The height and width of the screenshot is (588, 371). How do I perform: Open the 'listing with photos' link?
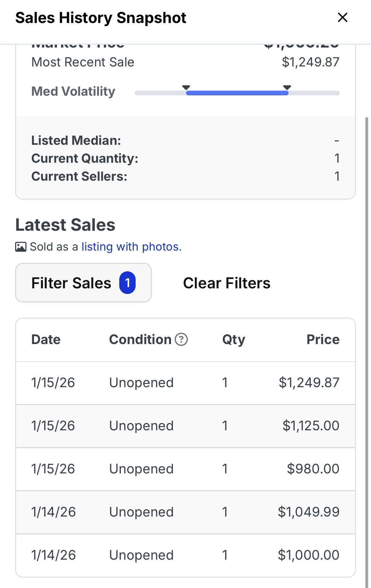tap(130, 247)
